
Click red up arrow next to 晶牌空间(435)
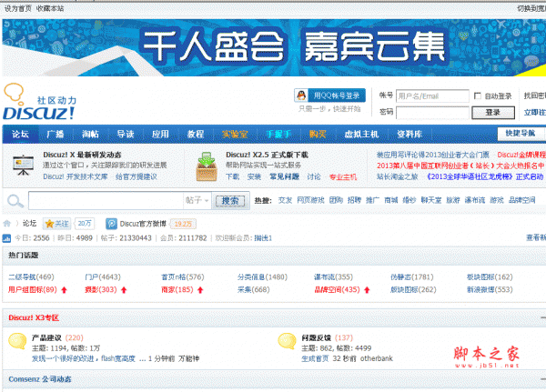pos(367,290)
